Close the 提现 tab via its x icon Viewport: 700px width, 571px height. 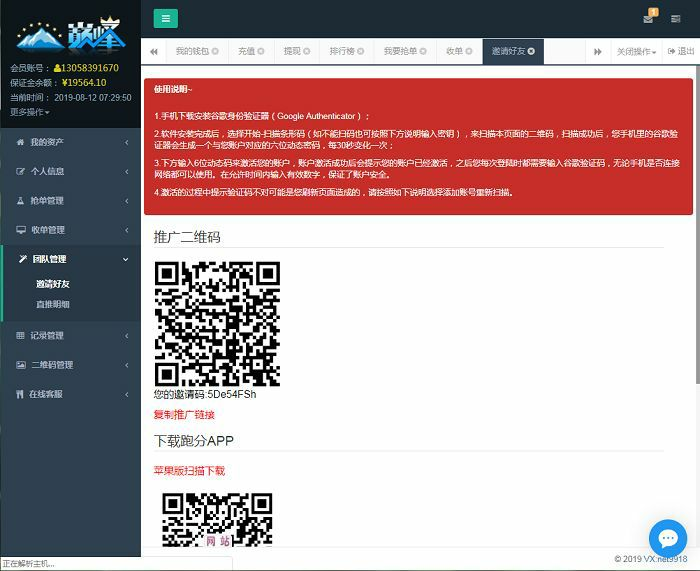307,51
